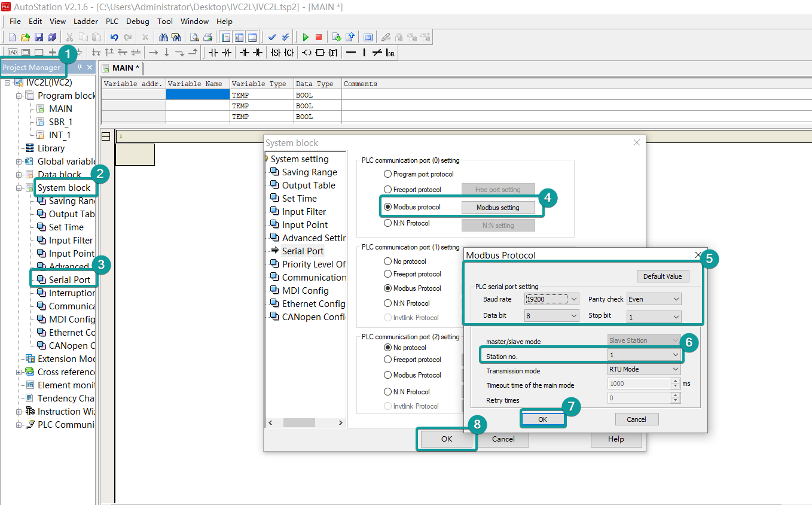The image size is (812, 505).
Task: Click the Download to PLC icon
Action: point(337,37)
